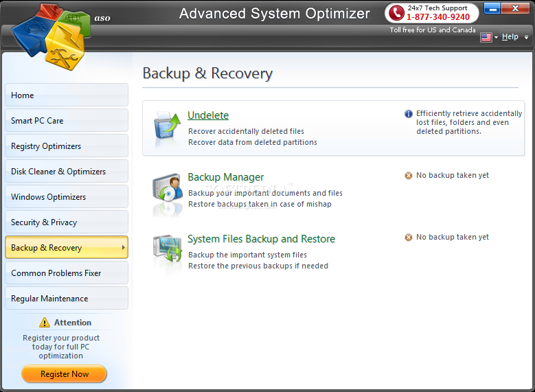Screen dimensions: 535x392
Task: Select the Backup & Recovery sidebar item
Action: click(x=67, y=247)
